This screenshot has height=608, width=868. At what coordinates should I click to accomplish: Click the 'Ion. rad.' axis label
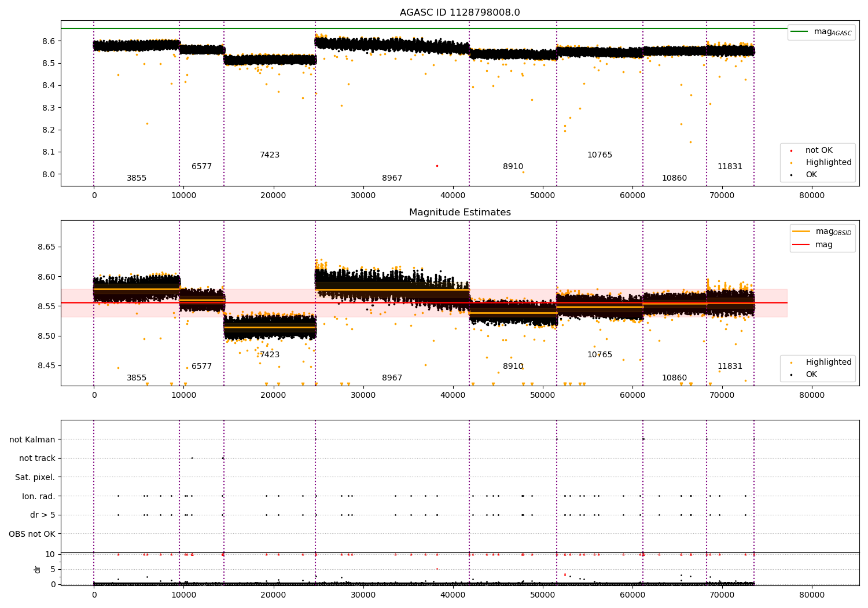39,497
